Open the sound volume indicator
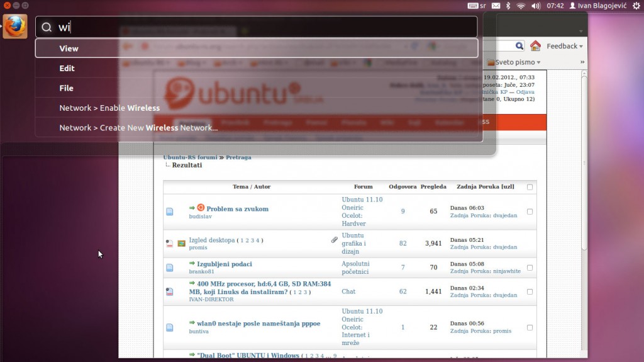 (536, 6)
